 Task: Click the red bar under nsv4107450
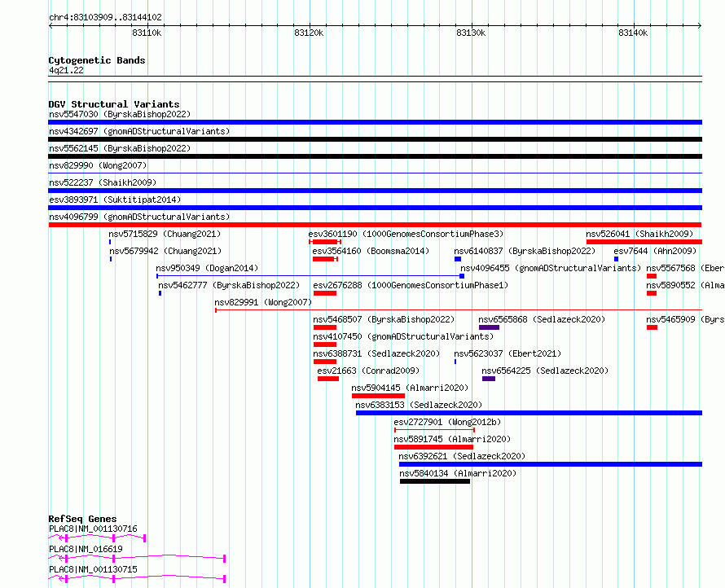pos(325,344)
